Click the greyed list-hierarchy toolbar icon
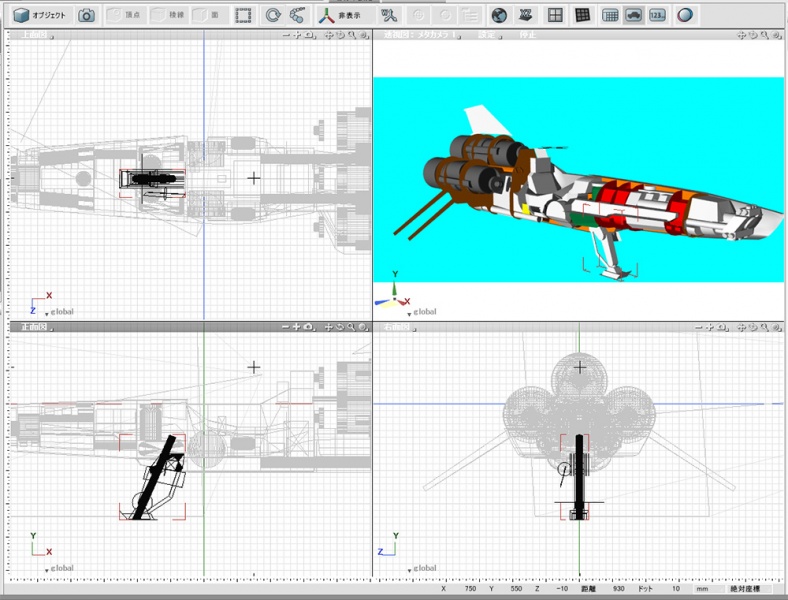The image size is (788, 600). 470,16
